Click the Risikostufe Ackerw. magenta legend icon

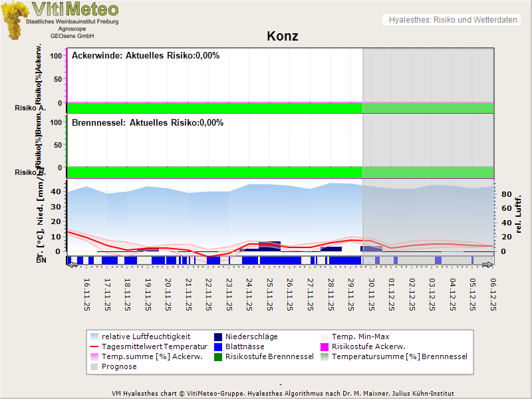[x=325, y=347]
